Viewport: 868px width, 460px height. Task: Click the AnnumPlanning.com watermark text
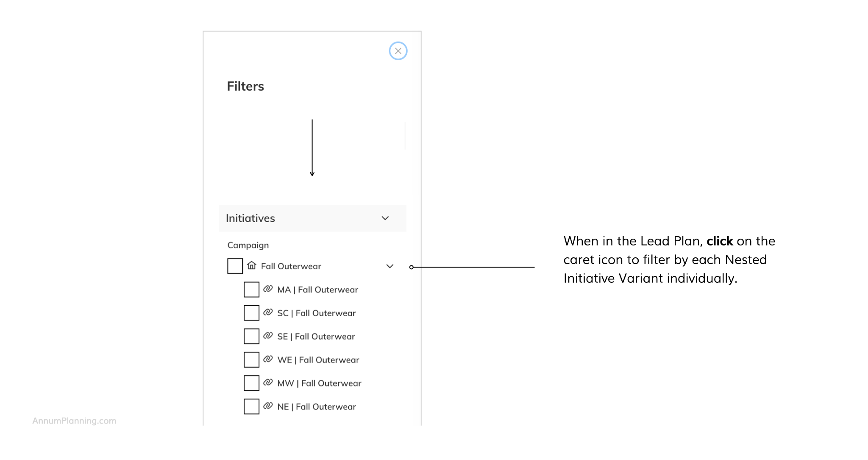coord(74,421)
